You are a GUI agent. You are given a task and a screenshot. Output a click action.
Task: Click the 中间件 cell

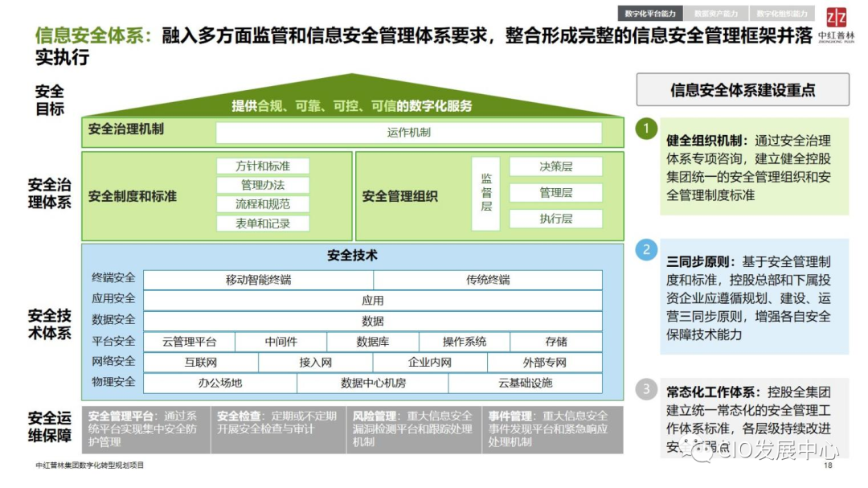(x=281, y=342)
